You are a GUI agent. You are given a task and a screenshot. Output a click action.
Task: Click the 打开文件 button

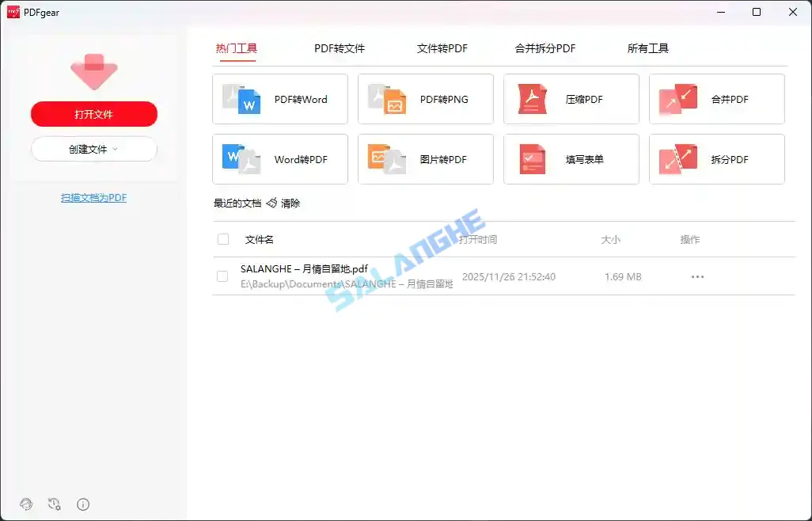93,114
